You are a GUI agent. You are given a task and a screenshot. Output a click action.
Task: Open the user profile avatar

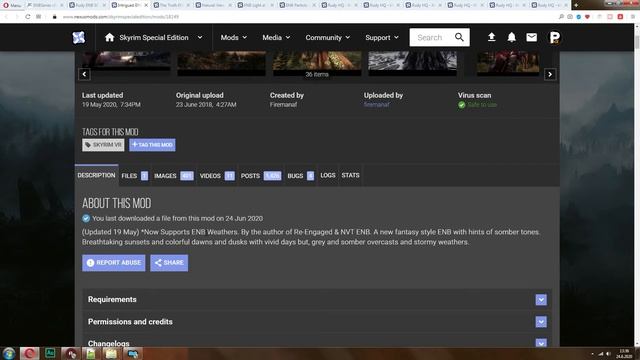(x=555, y=38)
